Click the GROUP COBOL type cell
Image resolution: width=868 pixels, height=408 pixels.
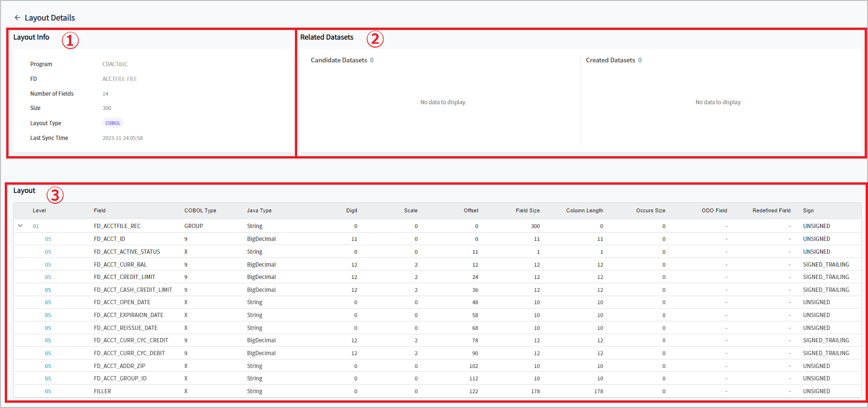tap(194, 226)
